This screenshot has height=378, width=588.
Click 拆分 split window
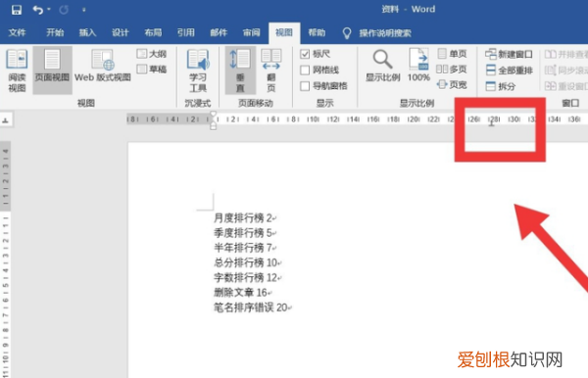click(500, 86)
